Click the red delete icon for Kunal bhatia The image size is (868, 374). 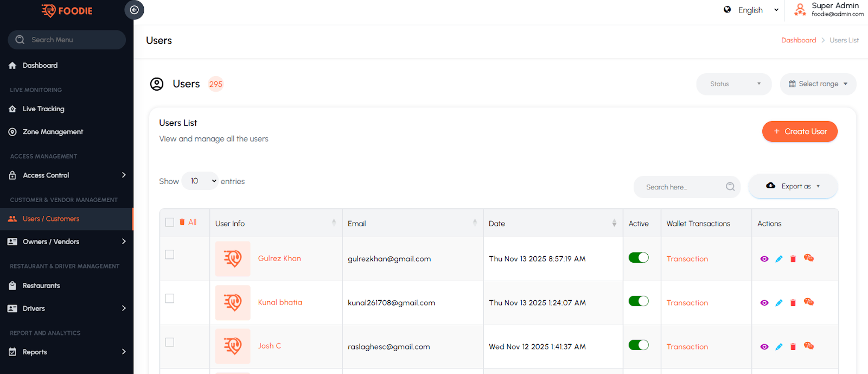[793, 303]
